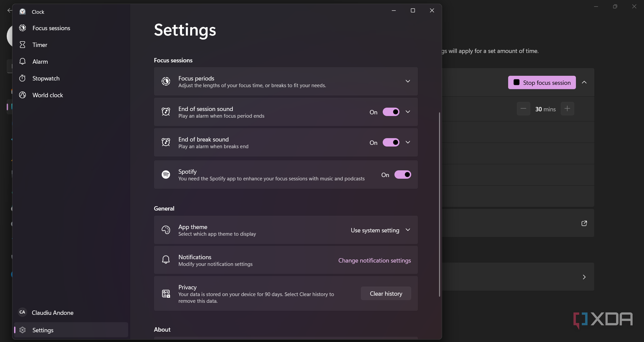644x342 pixels.
Task: Maximize the Clock window
Action: [413, 11]
